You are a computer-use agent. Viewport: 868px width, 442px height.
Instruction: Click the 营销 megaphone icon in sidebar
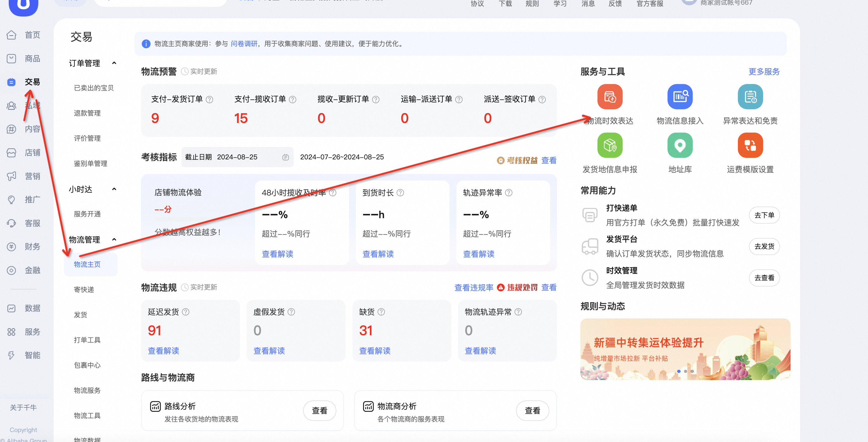(x=12, y=176)
